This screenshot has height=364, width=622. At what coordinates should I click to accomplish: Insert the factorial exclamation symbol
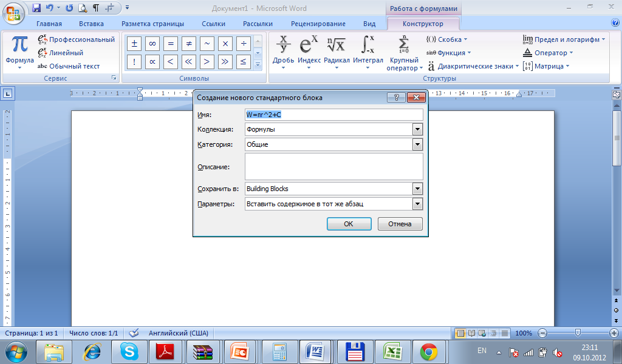point(134,62)
